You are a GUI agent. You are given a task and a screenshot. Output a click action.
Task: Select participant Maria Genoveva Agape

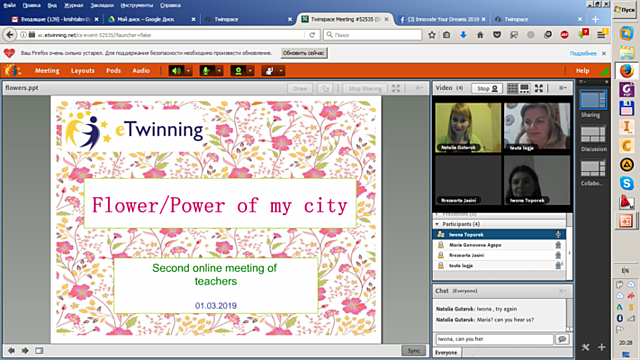500,245
